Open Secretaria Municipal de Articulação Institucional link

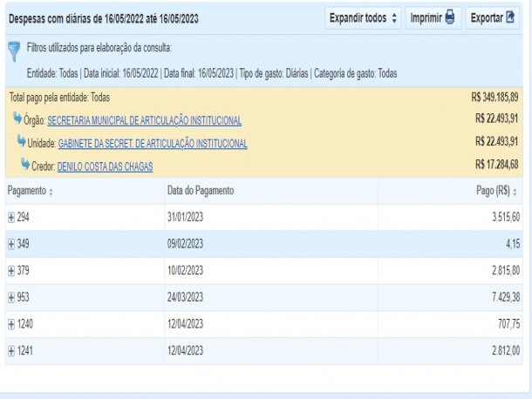coord(144,120)
